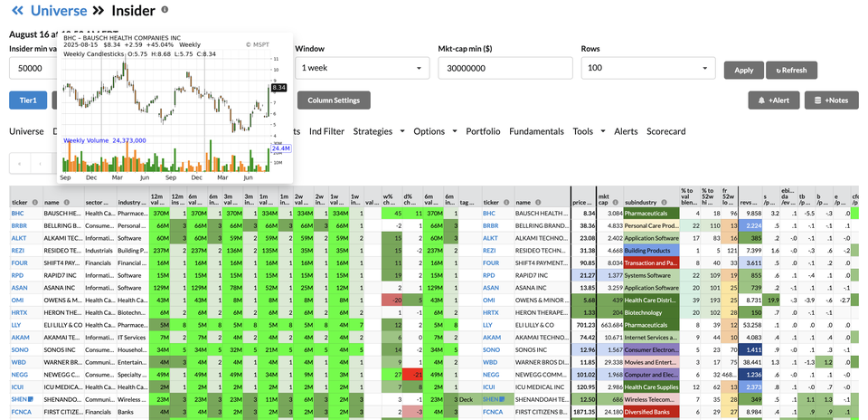868x420 pixels.
Task: Open FCNCA ticker link beside FIRST CITIZENS B...
Action: pos(492,412)
